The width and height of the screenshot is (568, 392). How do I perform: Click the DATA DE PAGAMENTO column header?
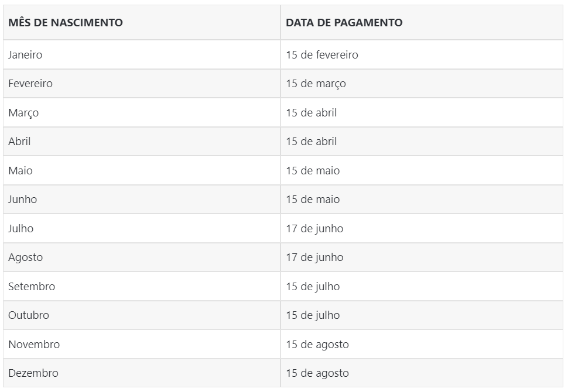(344, 23)
